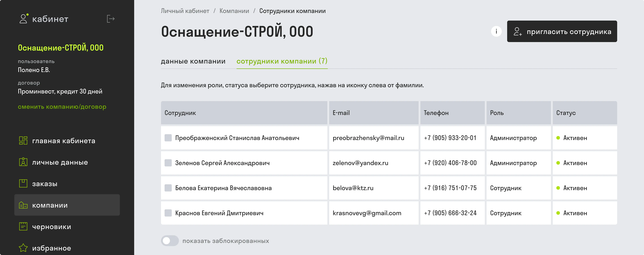The image size is (644, 255).
Task: Click Статус column header
Action: tap(585, 113)
